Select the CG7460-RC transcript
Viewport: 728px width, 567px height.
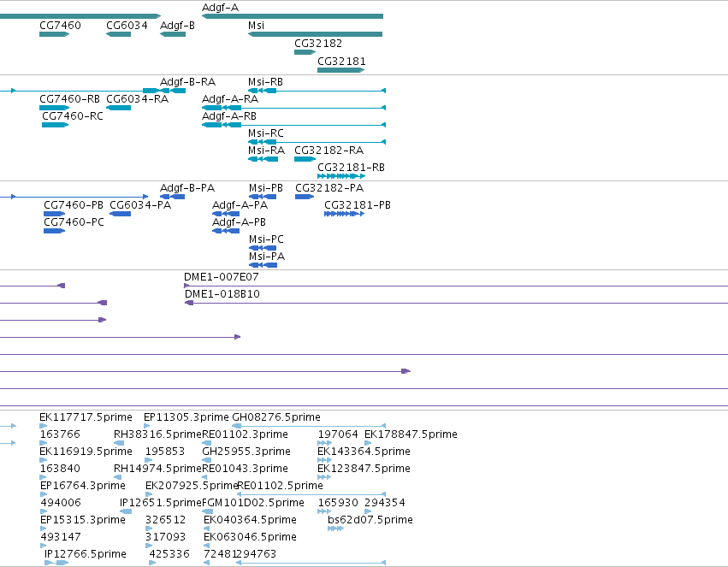[56, 125]
